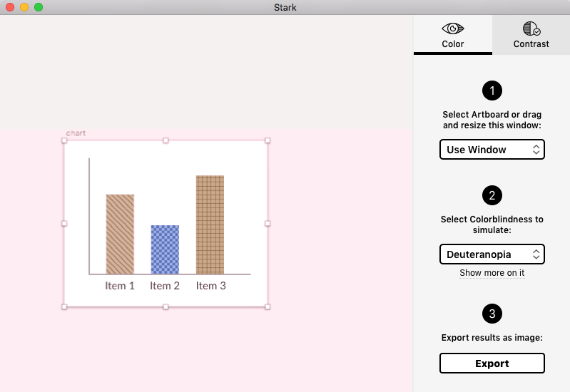The image size is (570, 392).
Task: Click the contrast checker icon
Action: coord(531,29)
